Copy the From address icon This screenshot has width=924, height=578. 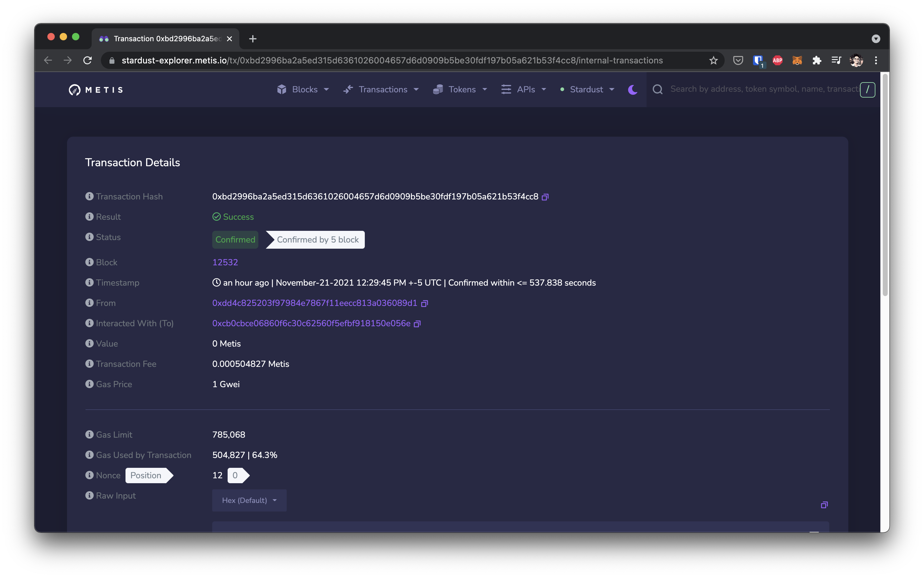pos(424,303)
